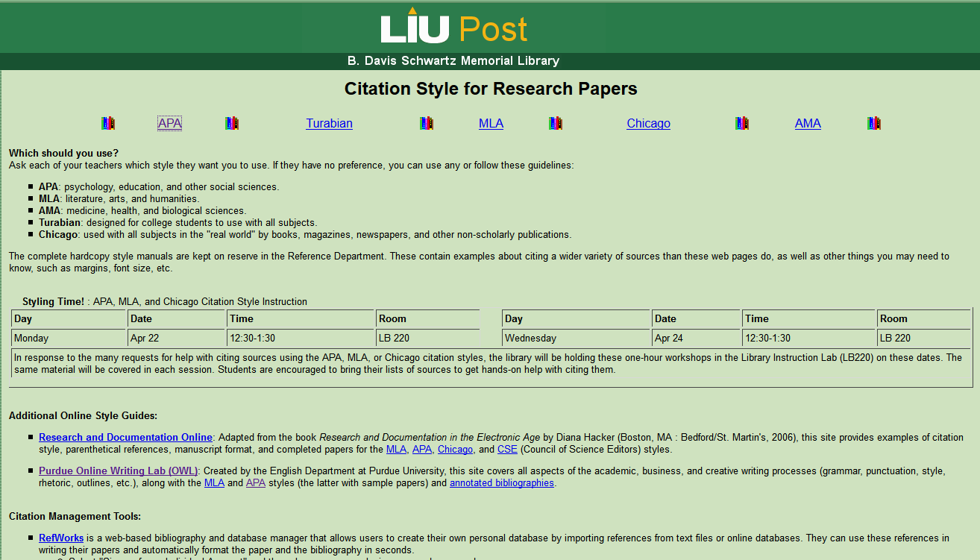Click the Which should you use? heading

[63, 154]
